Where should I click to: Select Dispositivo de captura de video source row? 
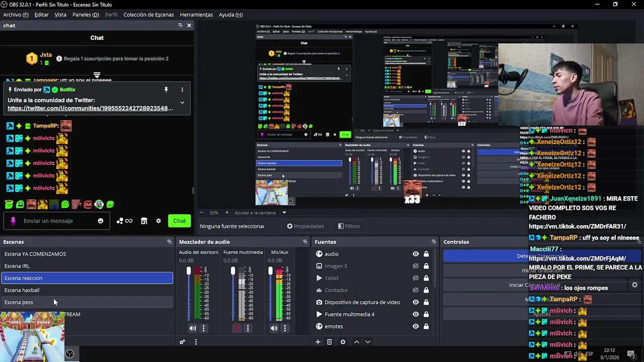373,302
